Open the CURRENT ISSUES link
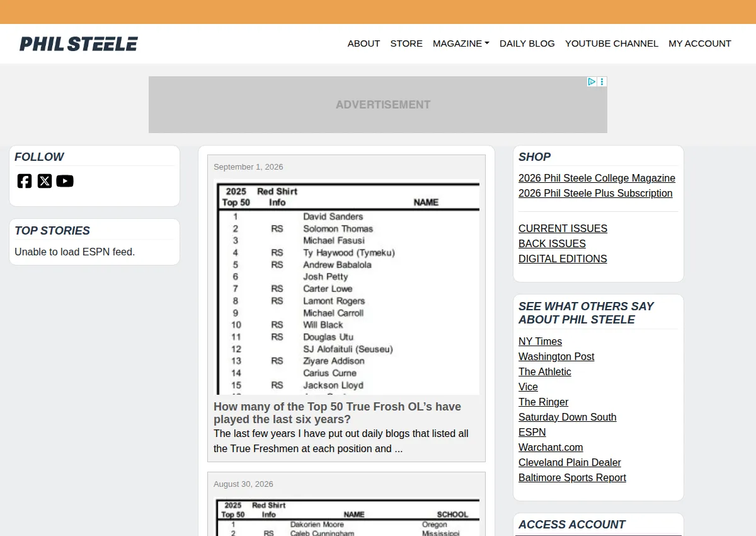This screenshot has height=536, width=756. [563, 229]
